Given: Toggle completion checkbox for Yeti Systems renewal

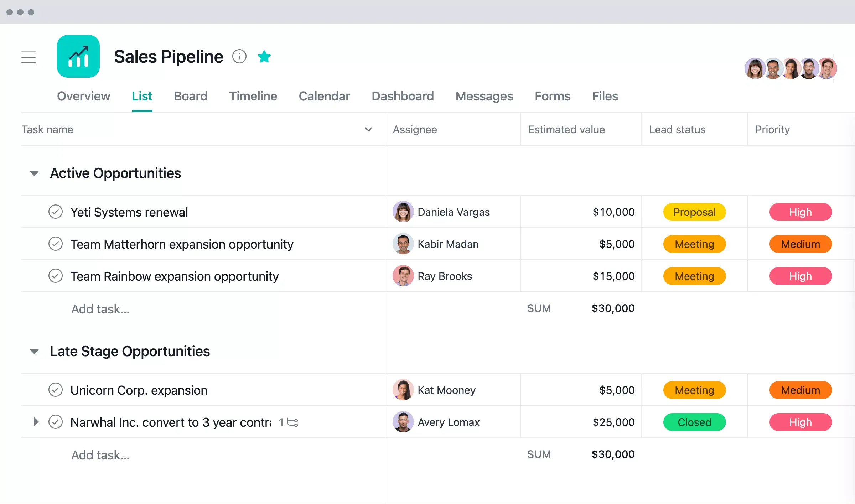Looking at the screenshot, I should tap(56, 212).
